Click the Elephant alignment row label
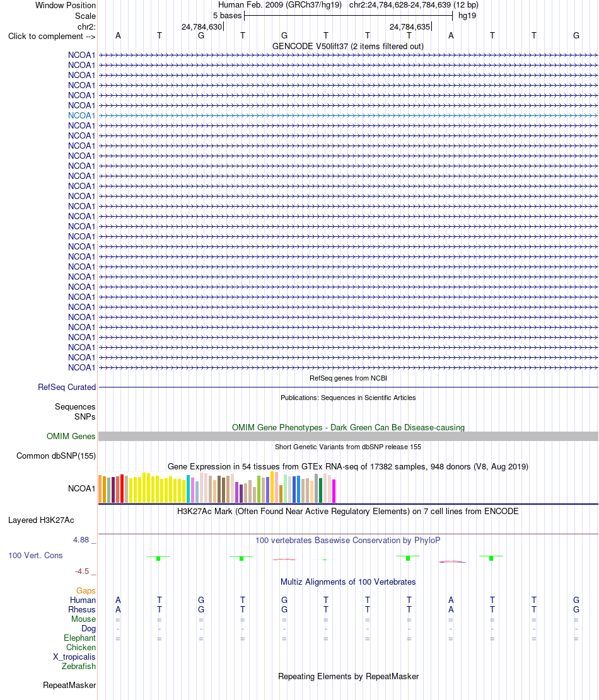The height and width of the screenshot is (700, 599). [79, 638]
